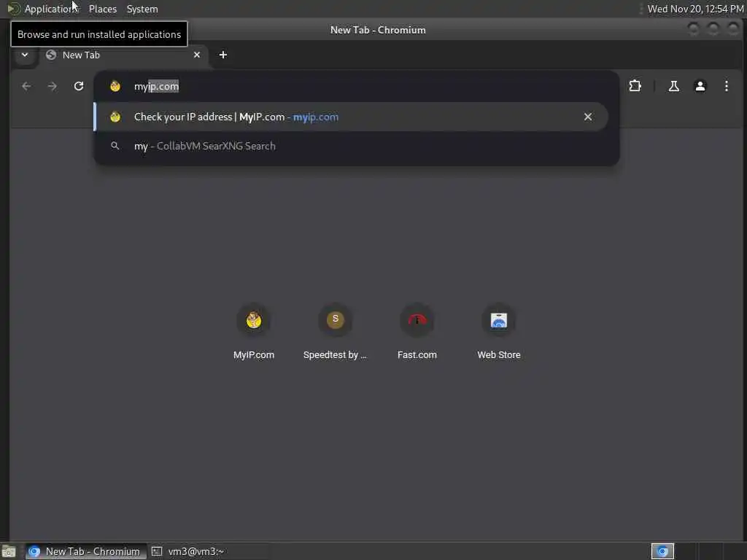The image size is (747, 560).
Task: Click the search magnifier icon in suggestion row
Action: point(115,146)
